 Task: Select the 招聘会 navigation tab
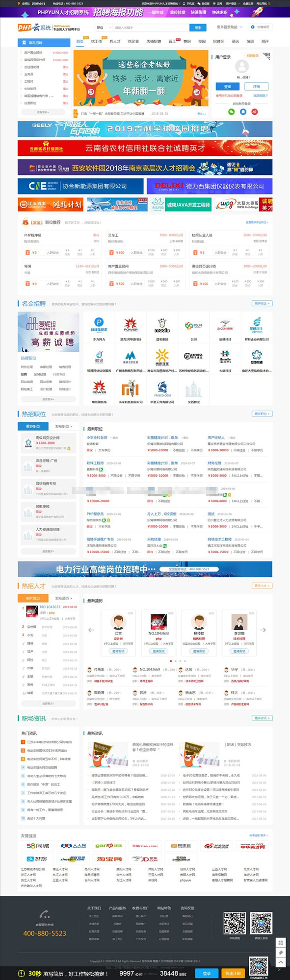(x=218, y=42)
